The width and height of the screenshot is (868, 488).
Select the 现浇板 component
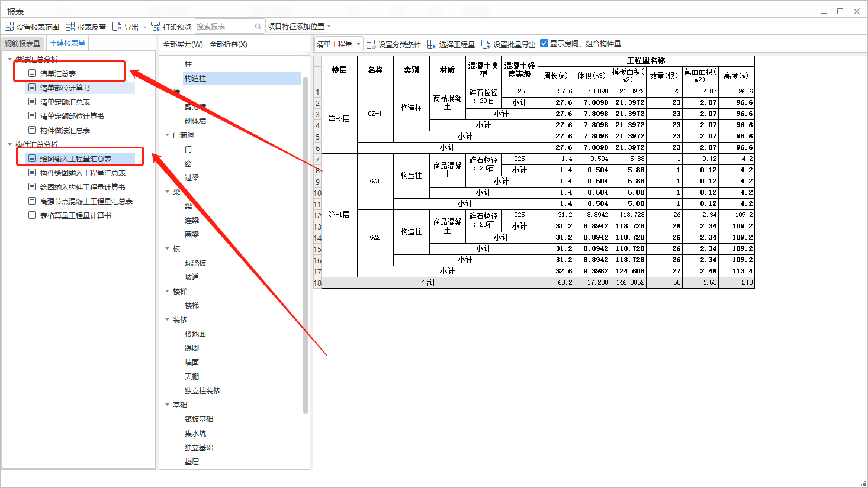click(x=195, y=263)
